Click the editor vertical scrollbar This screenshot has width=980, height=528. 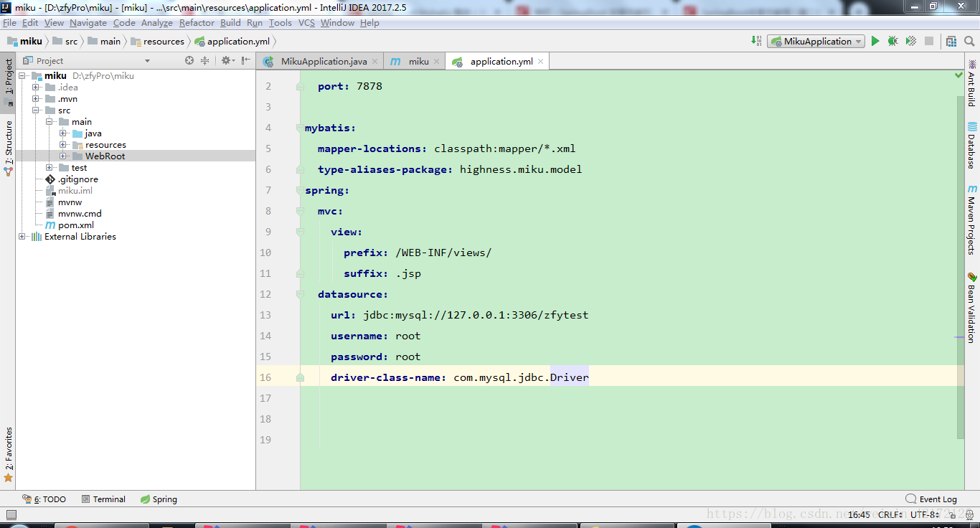click(960, 267)
